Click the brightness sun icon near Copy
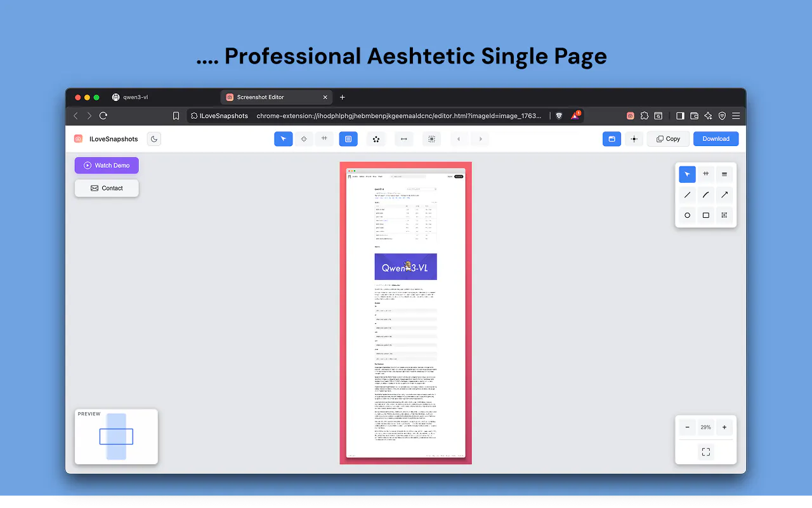The width and height of the screenshot is (812, 508). 634,139
